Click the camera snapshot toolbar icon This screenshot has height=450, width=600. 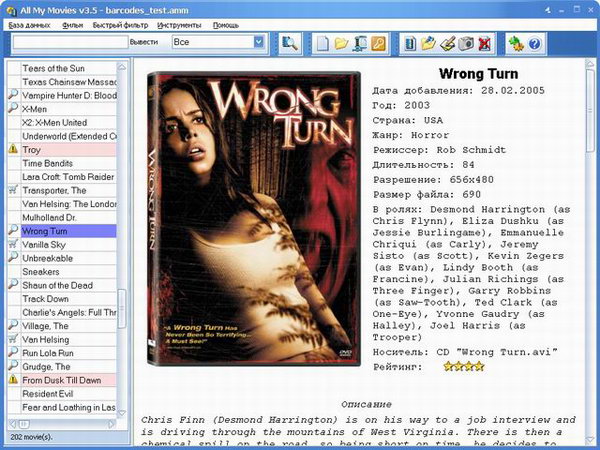tap(466, 43)
